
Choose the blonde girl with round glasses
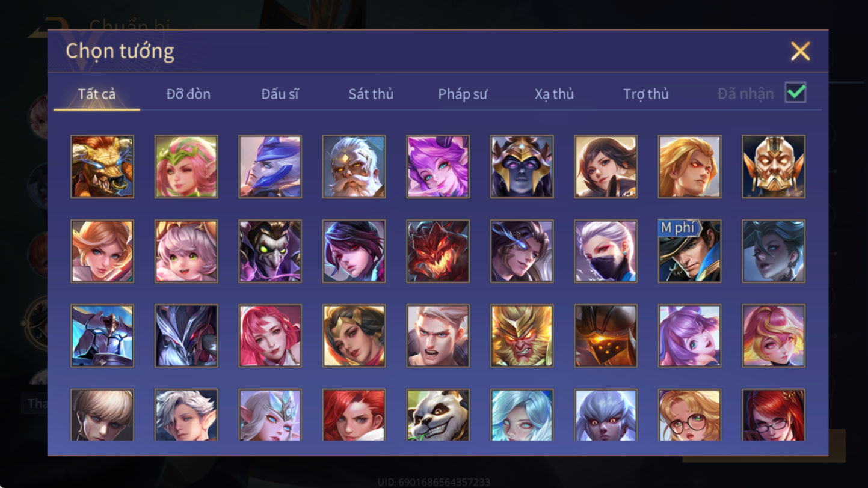coord(689,415)
